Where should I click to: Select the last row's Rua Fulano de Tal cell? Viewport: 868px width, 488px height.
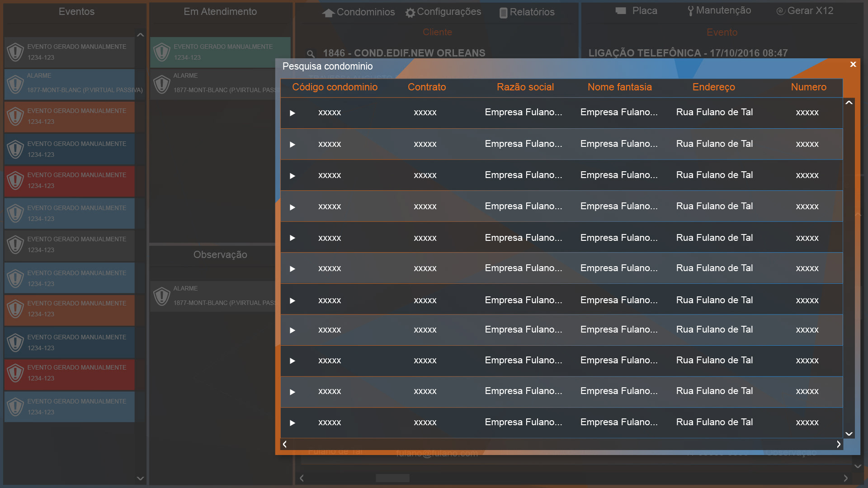pos(714,422)
